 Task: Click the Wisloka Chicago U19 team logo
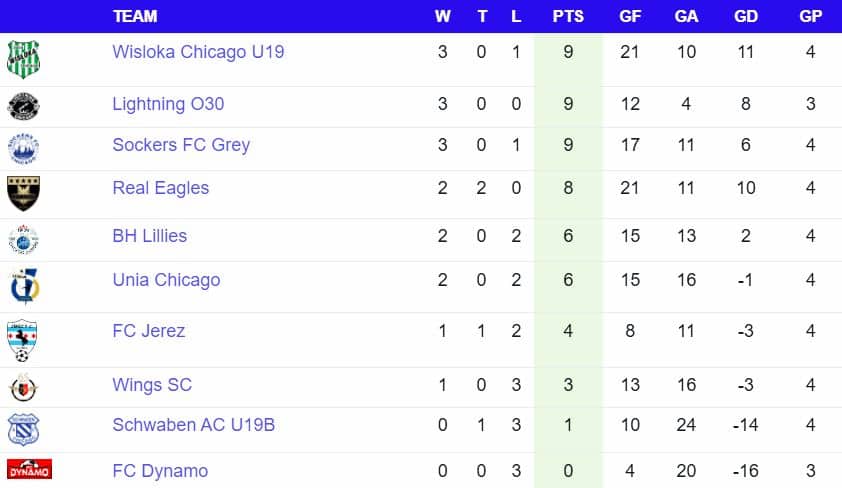pyautogui.click(x=23, y=59)
